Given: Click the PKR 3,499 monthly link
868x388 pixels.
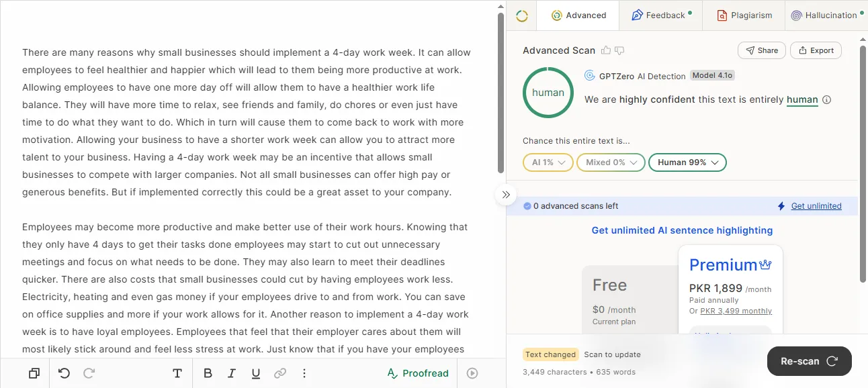Looking at the screenshot, I should pos(736,311).
